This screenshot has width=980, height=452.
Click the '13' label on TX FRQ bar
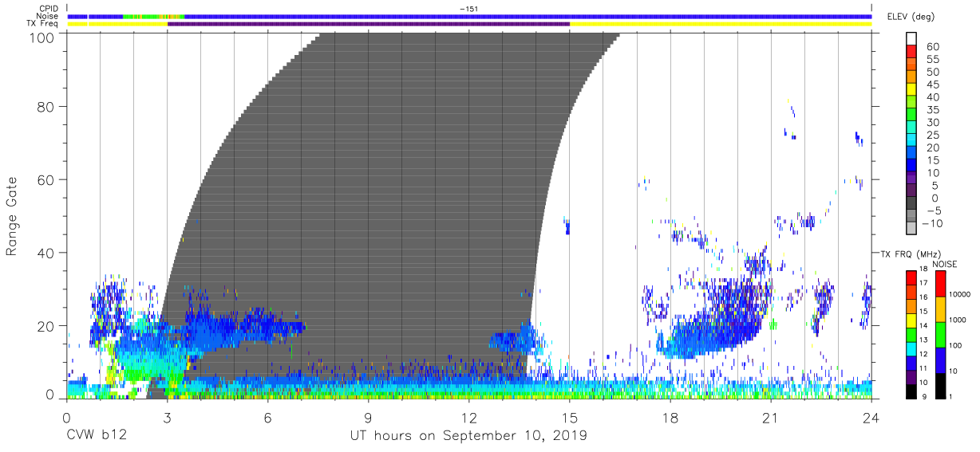pyautogui.click(x=925, y=341)
